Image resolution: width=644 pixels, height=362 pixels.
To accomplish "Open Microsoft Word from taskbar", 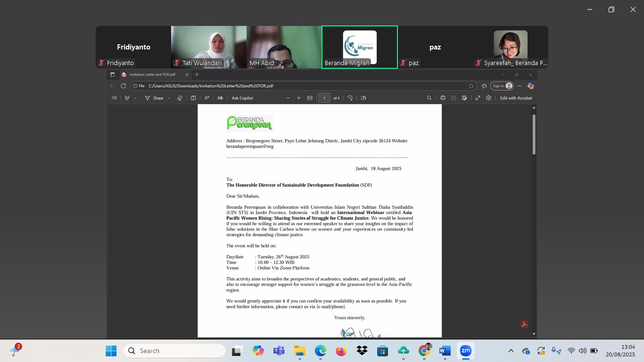I will (445, 351).
